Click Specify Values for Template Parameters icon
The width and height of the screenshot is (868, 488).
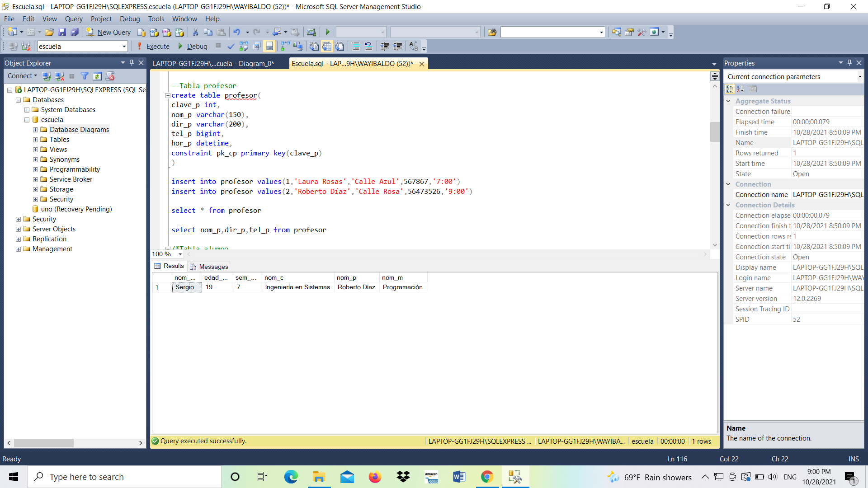click(x=414, y=46)
